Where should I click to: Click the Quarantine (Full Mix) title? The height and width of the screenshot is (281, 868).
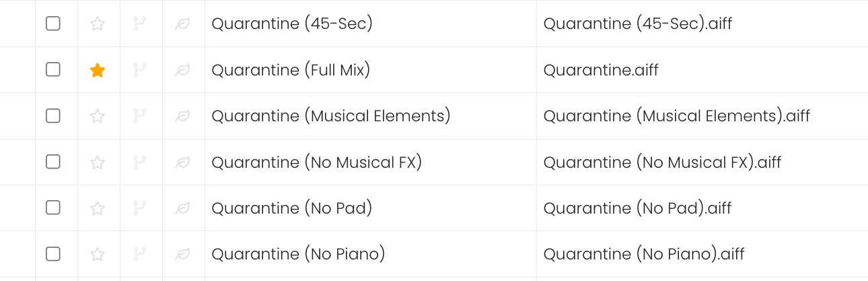[291, 70]
